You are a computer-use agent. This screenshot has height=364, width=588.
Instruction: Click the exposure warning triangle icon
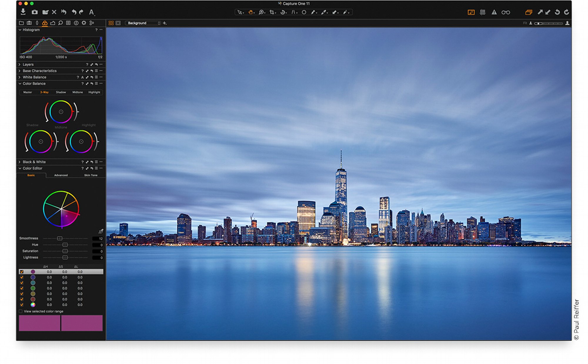(x=494, y=12)
